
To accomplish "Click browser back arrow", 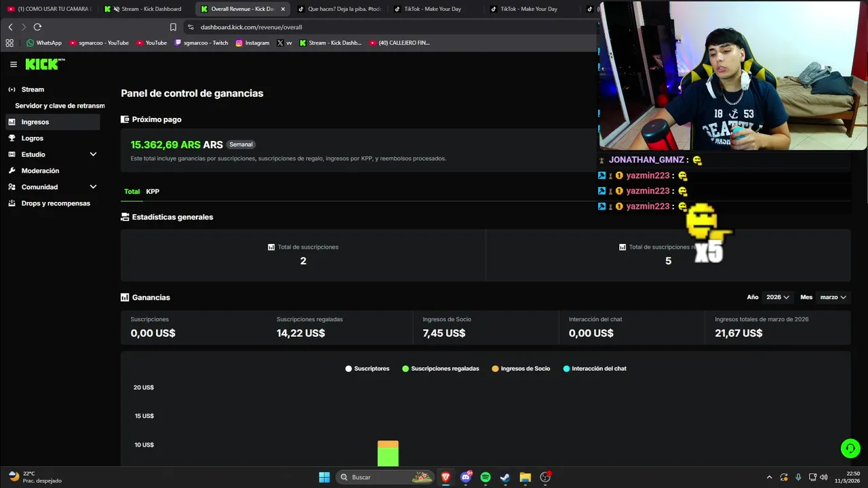I will [x=10, y=27].
